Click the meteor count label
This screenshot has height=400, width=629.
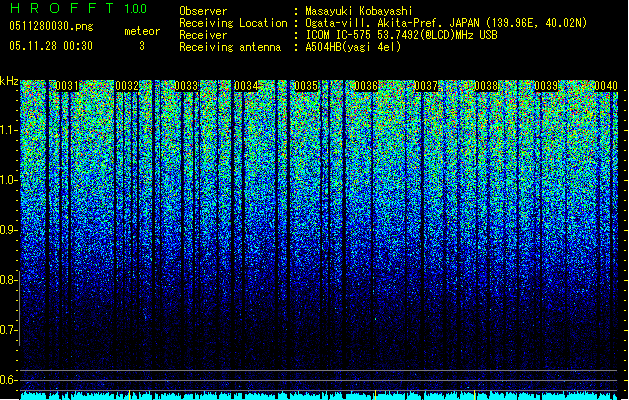(142, 31)
